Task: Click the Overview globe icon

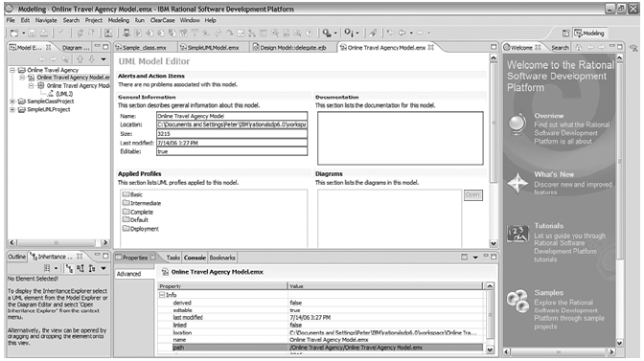Action: (517, 124)
